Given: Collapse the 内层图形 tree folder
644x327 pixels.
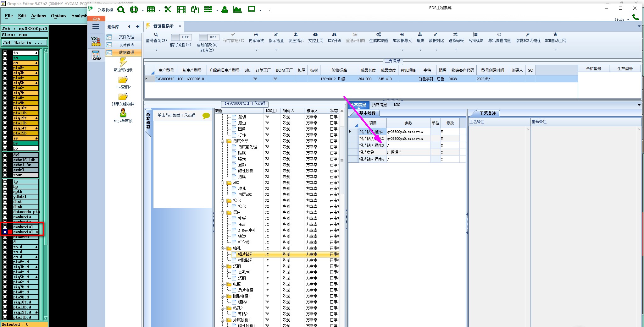Looking at the screenshot, I should click(x=223, y=141).
